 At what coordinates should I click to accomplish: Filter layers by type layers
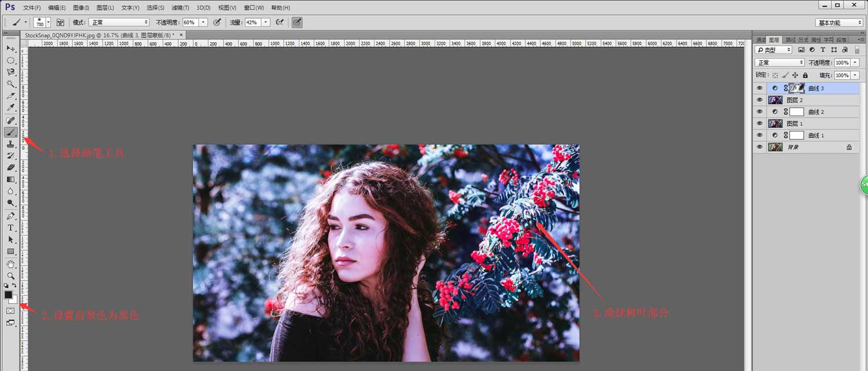(823, 50)
